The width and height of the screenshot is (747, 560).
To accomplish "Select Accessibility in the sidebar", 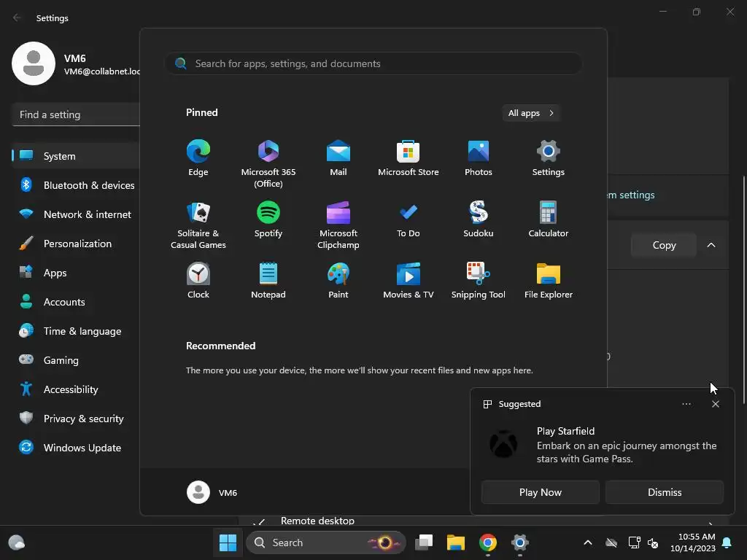I will coord(76,389).
